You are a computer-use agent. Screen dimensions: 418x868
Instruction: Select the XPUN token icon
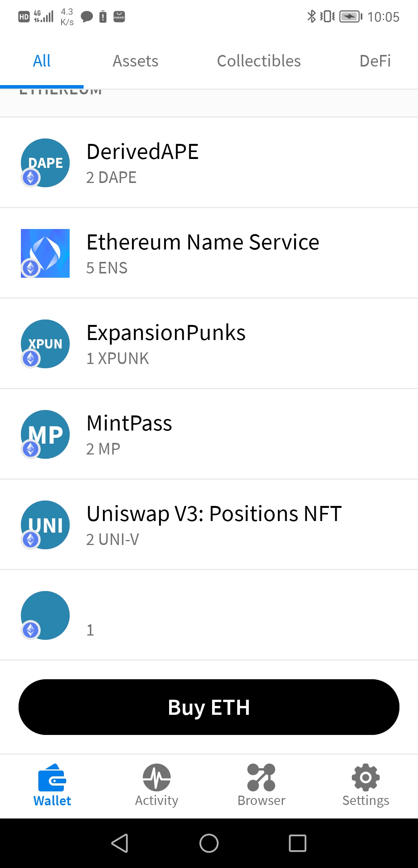click(x=45, y=343)
